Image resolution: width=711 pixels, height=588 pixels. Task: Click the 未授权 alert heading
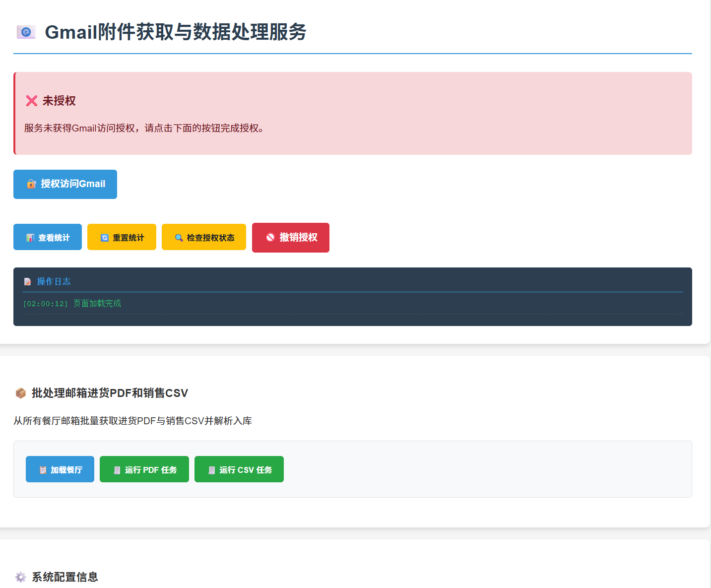pos(59,101)
